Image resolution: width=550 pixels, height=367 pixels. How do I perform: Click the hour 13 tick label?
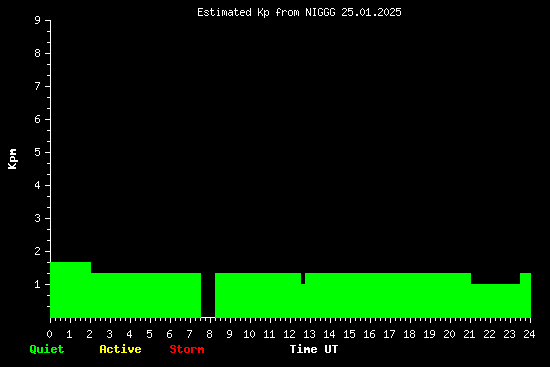[309, 334]
